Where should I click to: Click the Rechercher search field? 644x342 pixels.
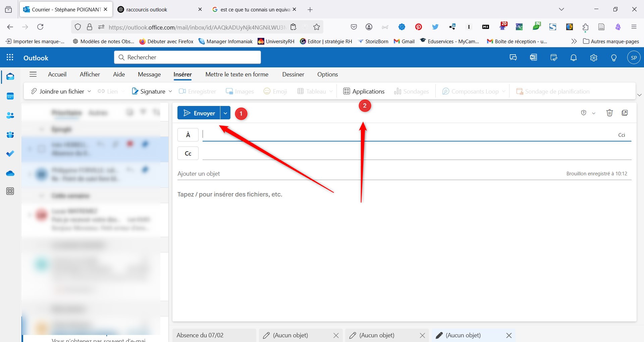coord(187,57)
